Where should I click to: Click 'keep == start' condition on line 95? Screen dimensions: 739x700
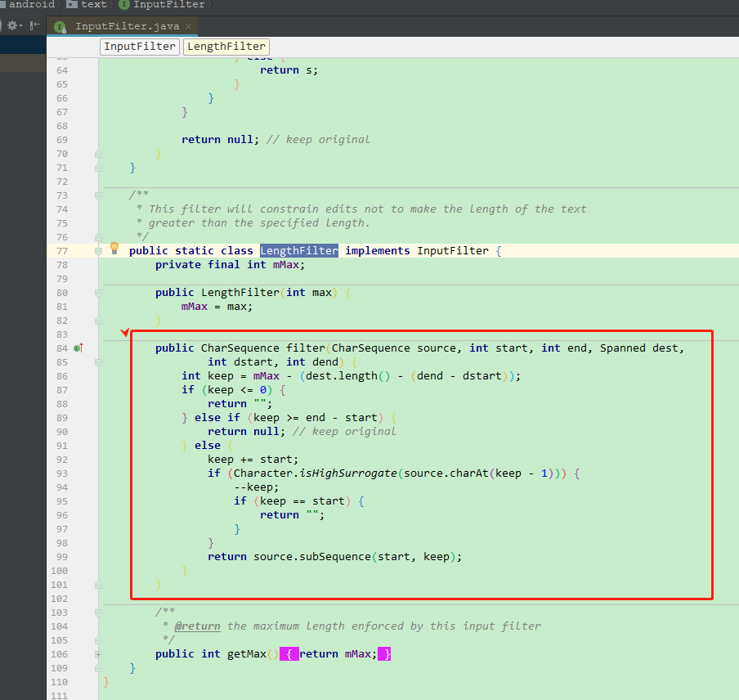tap(302, 501)
